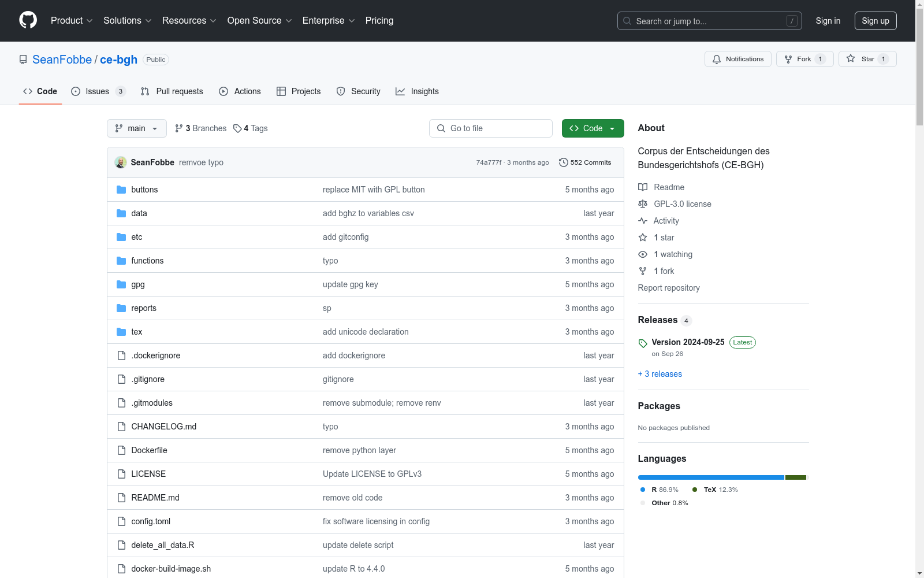924x578 pixels.
Task: Click the Actions play icon
Action: (223, 91)
